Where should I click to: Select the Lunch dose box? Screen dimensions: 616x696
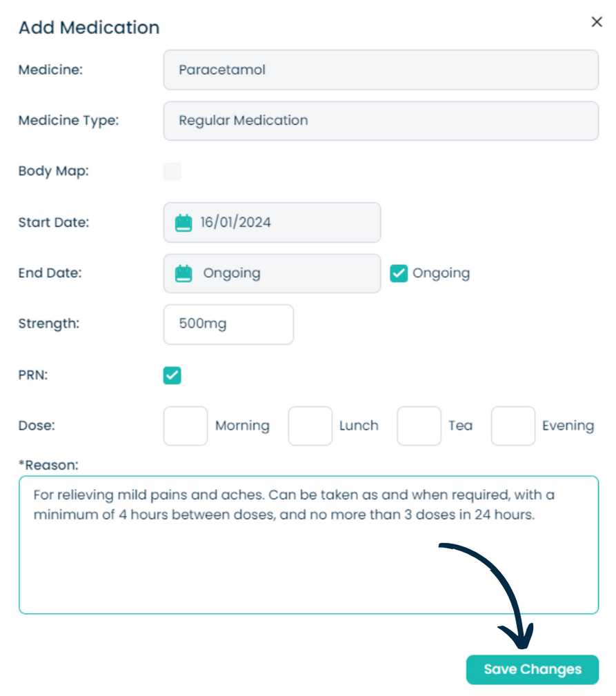coord(310,426)
